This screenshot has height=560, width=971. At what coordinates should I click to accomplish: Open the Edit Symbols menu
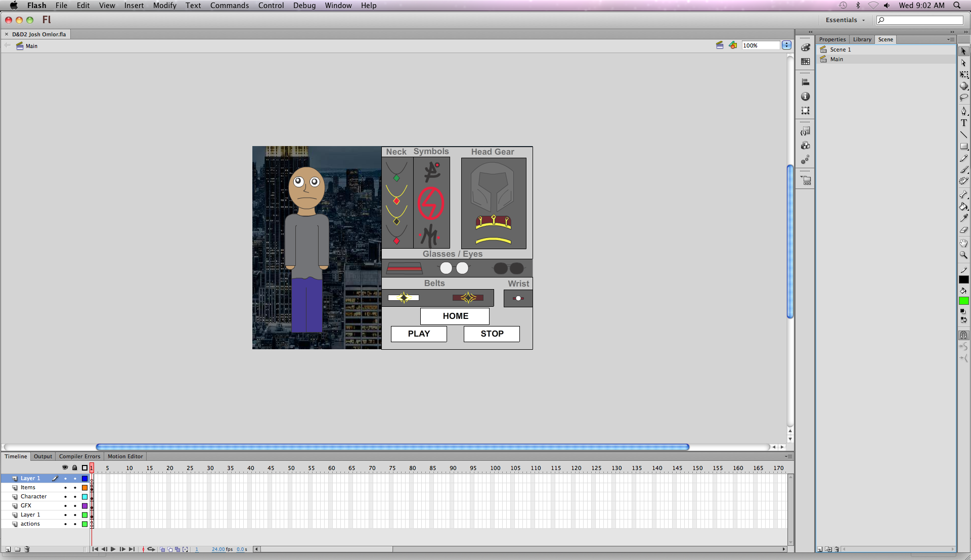point(733,45)
